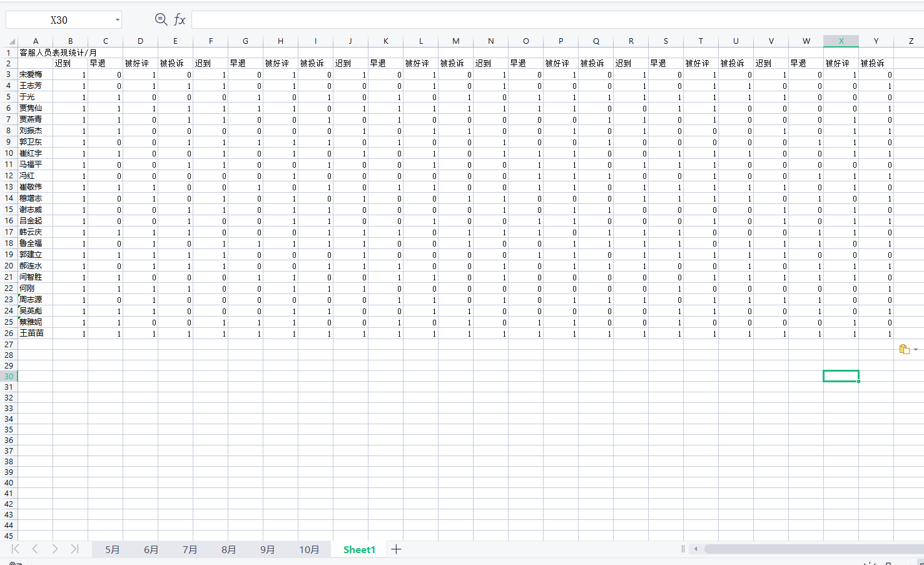This screenshot has width=924, height=565.
Task: Select row 30 header
Action: coord(9,376)
